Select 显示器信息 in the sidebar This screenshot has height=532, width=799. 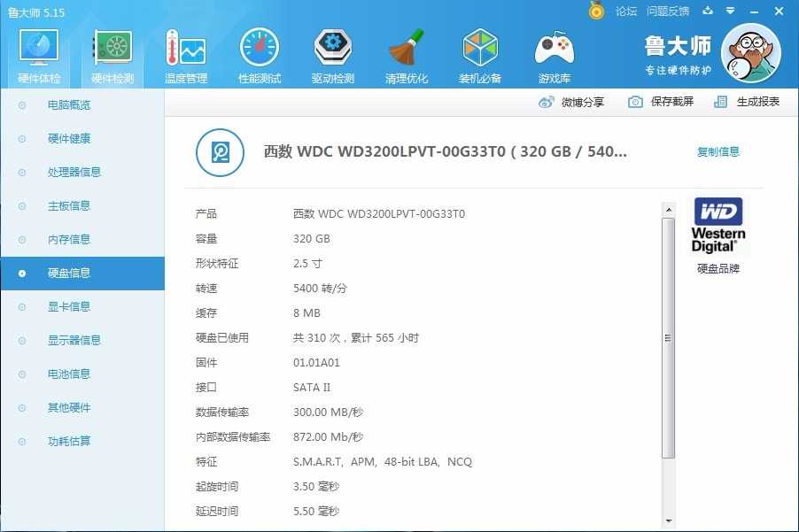(74, 341)
